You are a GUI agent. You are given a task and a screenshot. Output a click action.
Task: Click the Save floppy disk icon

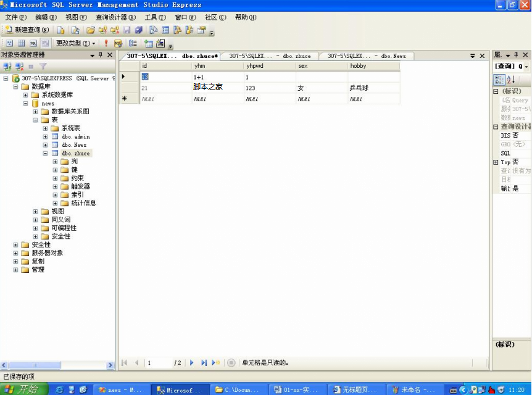click(x=127, y=30)
